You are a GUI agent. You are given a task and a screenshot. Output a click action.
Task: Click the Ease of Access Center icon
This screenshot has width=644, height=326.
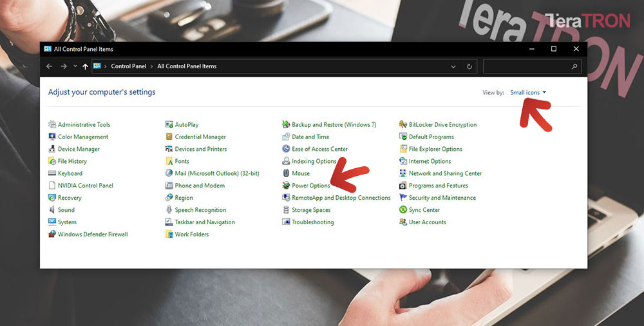[x=286, y=149]
